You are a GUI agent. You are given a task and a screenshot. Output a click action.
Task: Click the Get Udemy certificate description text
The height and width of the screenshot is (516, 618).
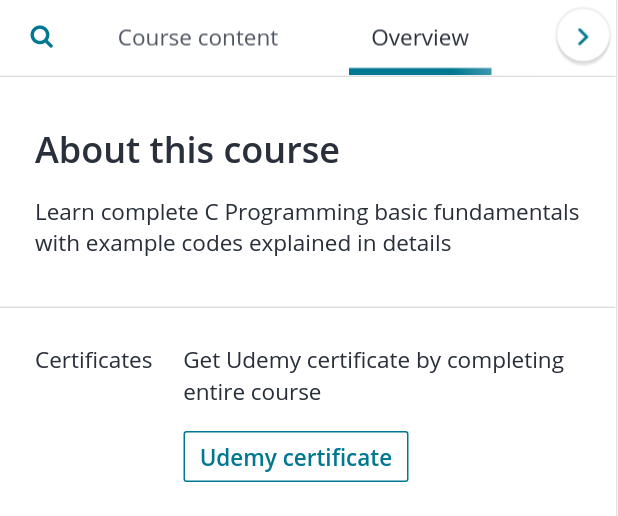(374, 376)
